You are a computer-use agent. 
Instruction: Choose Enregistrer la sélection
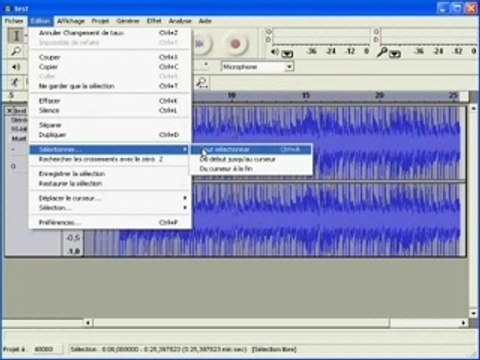(110, 174)
